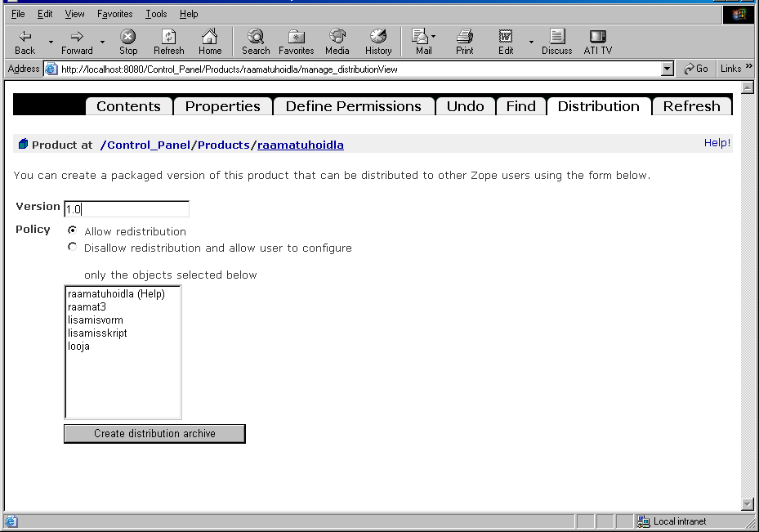Expand the Links toolbar chevron
Viewport: 759px width, 532px height.
(749, 66)
